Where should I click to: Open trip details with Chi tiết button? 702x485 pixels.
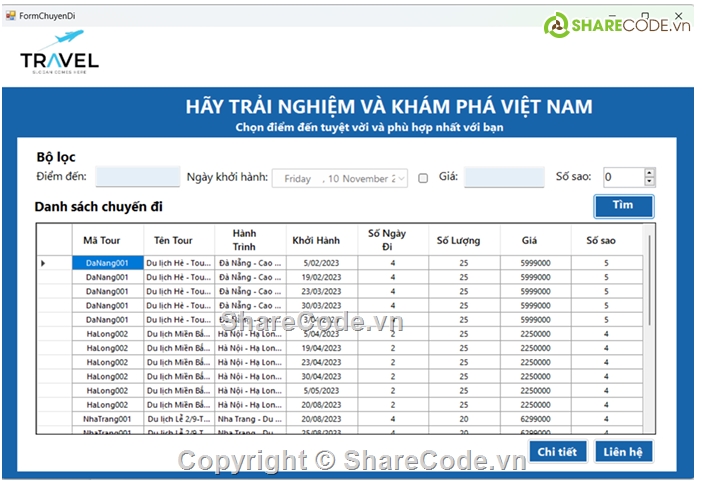tap(557, 451)
